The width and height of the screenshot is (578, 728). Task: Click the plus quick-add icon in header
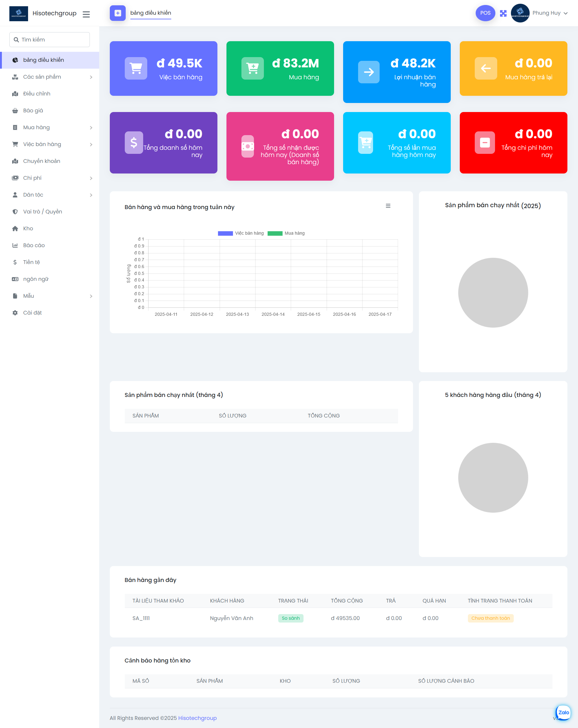click(x=118, y=13)
